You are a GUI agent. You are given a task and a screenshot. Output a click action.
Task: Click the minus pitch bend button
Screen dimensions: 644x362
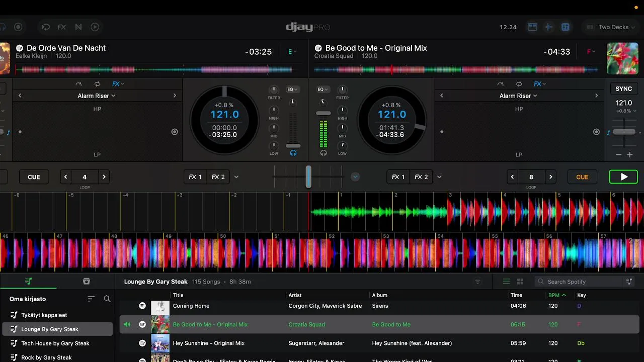tap(618, 155)
